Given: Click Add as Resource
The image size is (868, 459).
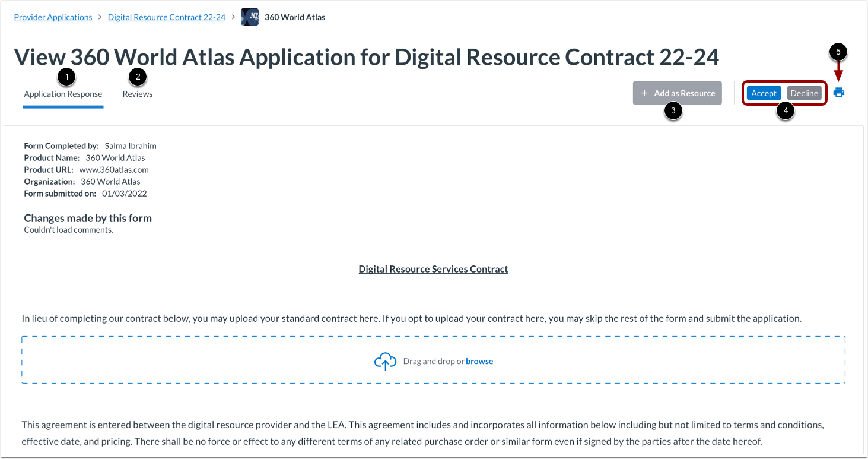Looking at the screenshot, I should [x=677, y=93].
